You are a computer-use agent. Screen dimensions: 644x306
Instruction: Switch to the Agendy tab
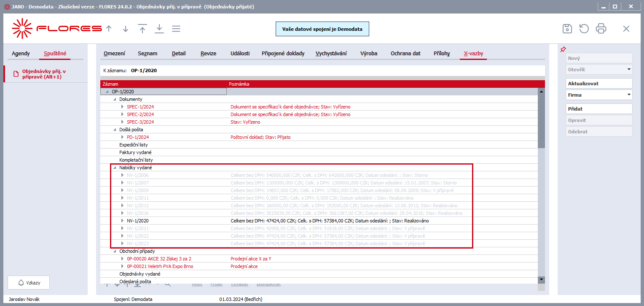pyautogui.click(x=21, y=54)
